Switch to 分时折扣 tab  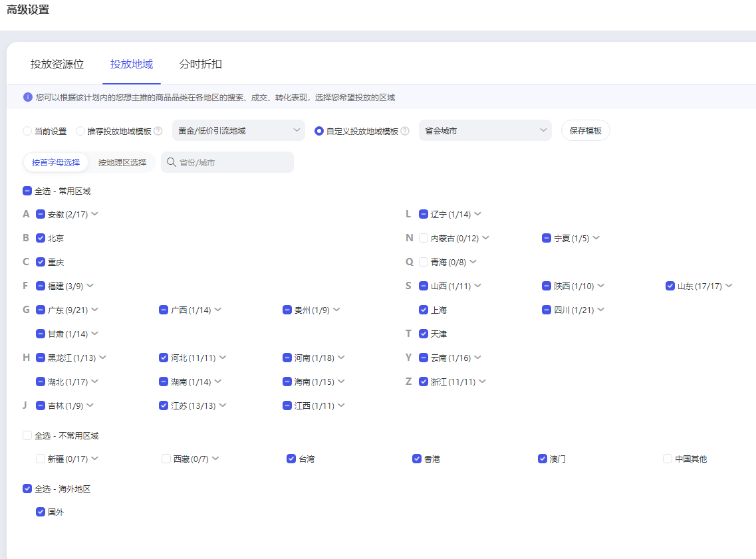(x=201, y=64)
